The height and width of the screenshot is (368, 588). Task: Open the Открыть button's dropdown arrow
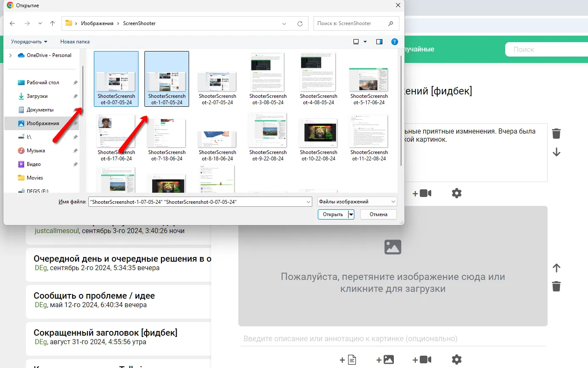(351, 214)
